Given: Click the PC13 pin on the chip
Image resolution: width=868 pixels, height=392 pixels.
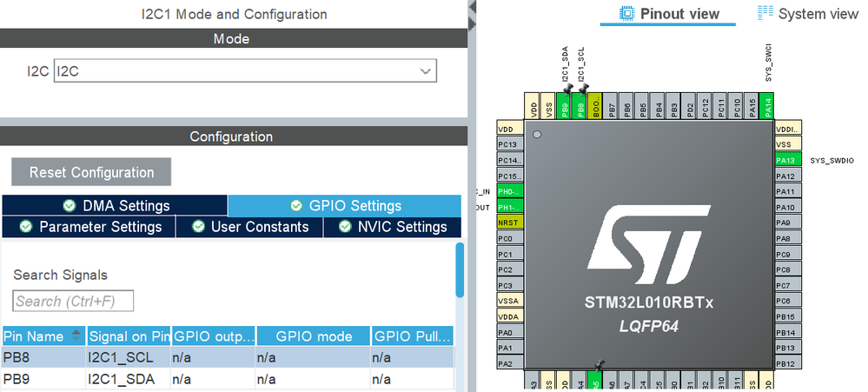Looking at the screenshot, I should [510, 144].
